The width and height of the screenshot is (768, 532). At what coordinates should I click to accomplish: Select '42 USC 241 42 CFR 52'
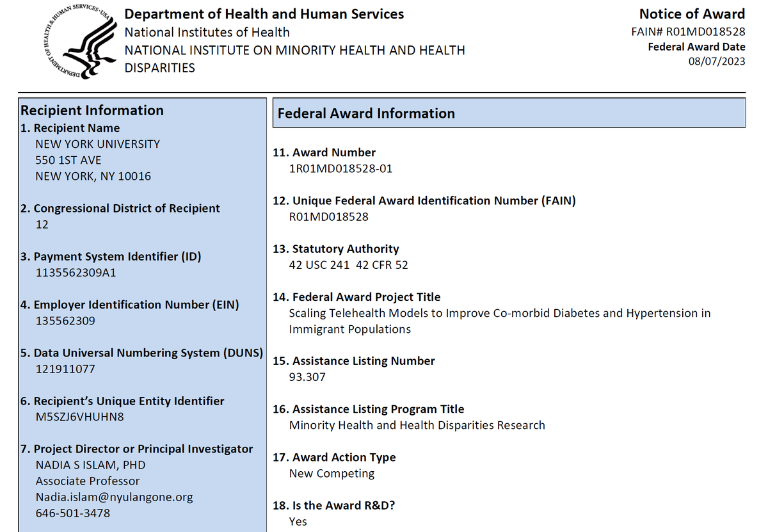coord(349,265)
